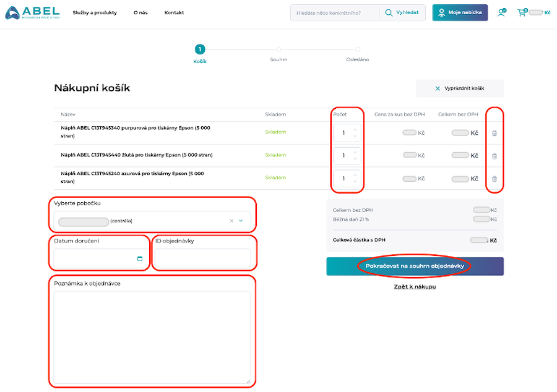Image resolution: width=557 pixels, height=392 pixels.
Task: Click the Běžná daň 21 % label
Action: 351,219
